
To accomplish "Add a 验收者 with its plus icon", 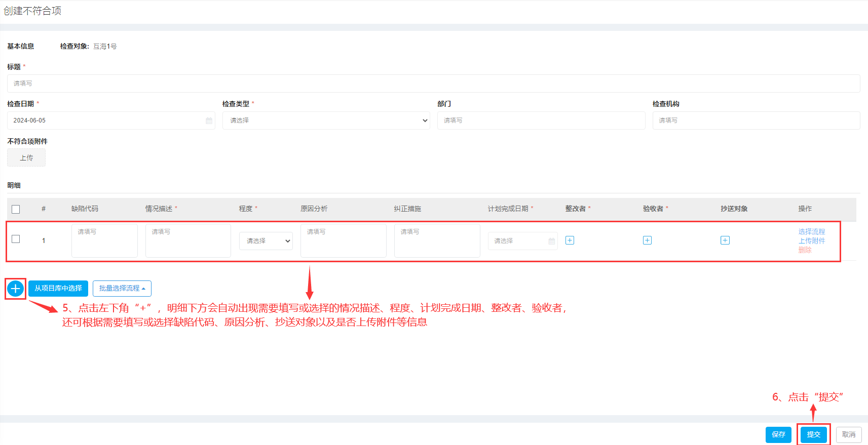I will [647, 240].
